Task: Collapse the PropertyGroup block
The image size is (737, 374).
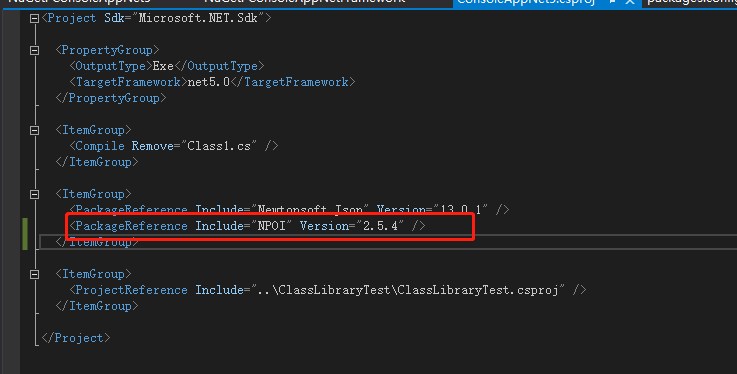Action: pos(34,50)
